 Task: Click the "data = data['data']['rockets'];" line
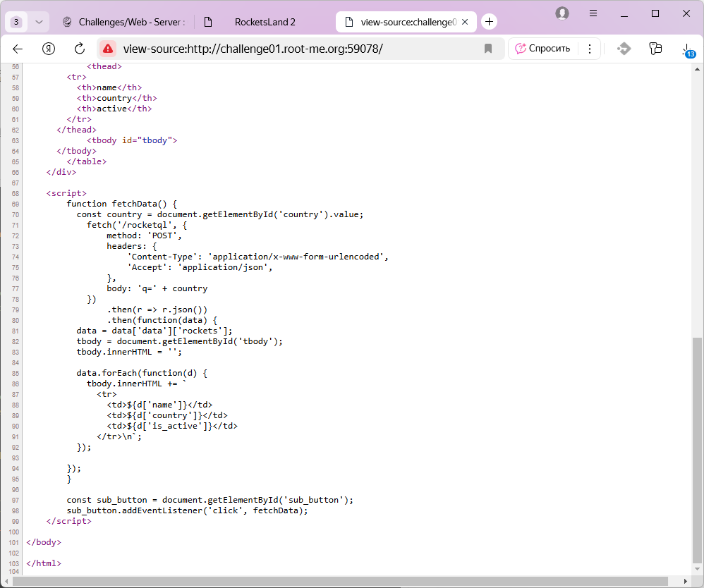(x=154, y=331)
